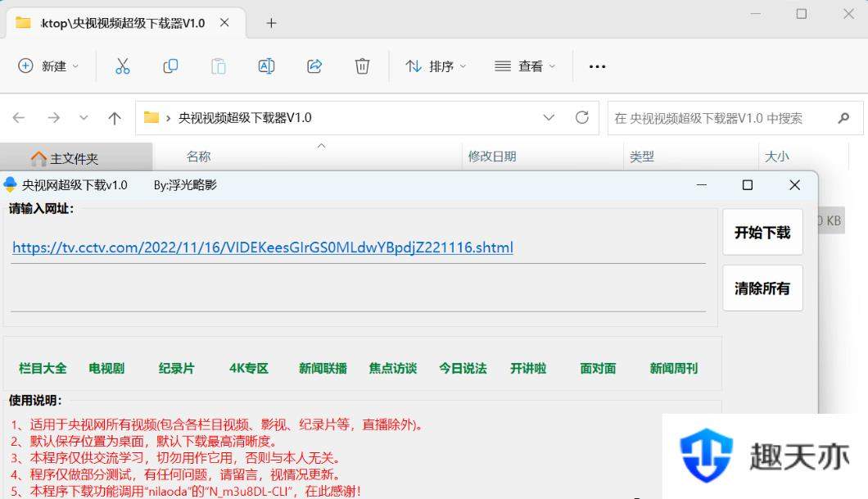Open the 新建 dropdown menu
Screen dimensions: 868x499
pos(48,66)
